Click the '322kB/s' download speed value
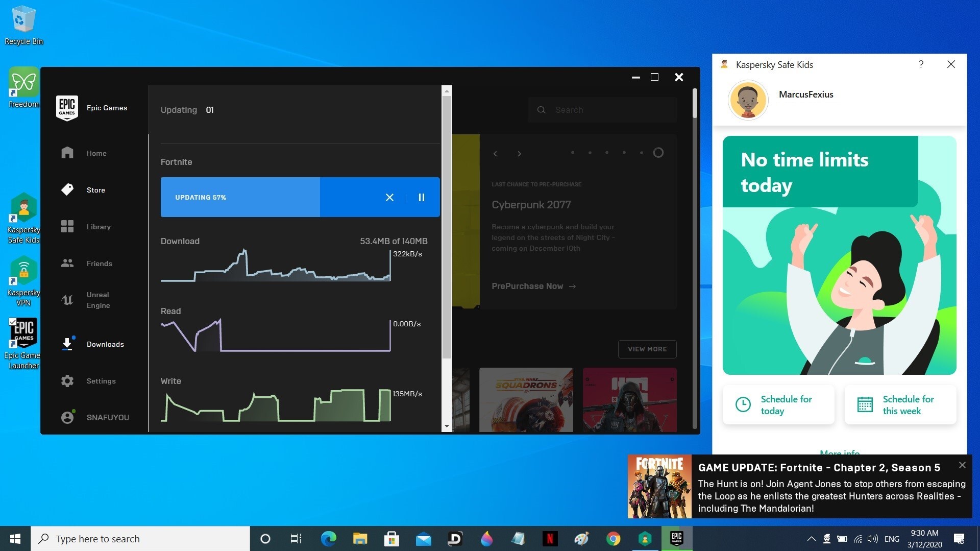The height and width of the screenshot is (551, 980). pos(407,254)
